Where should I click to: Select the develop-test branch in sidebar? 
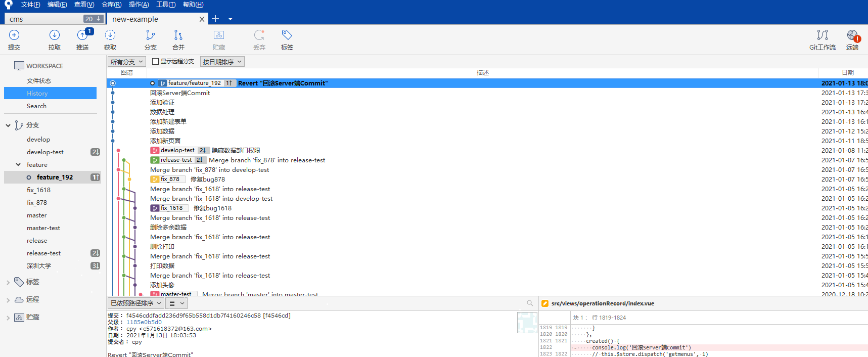[x=45, y=152]
